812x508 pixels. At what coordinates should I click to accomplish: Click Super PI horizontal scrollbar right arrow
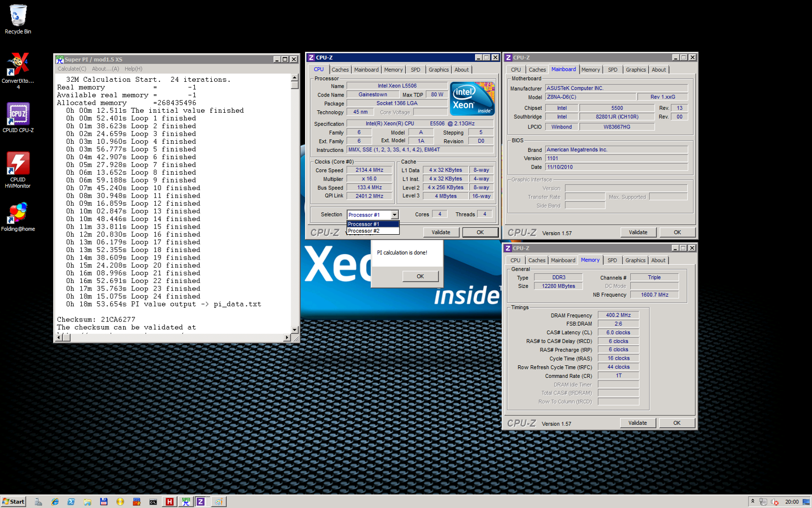click(x=287, y=337)
